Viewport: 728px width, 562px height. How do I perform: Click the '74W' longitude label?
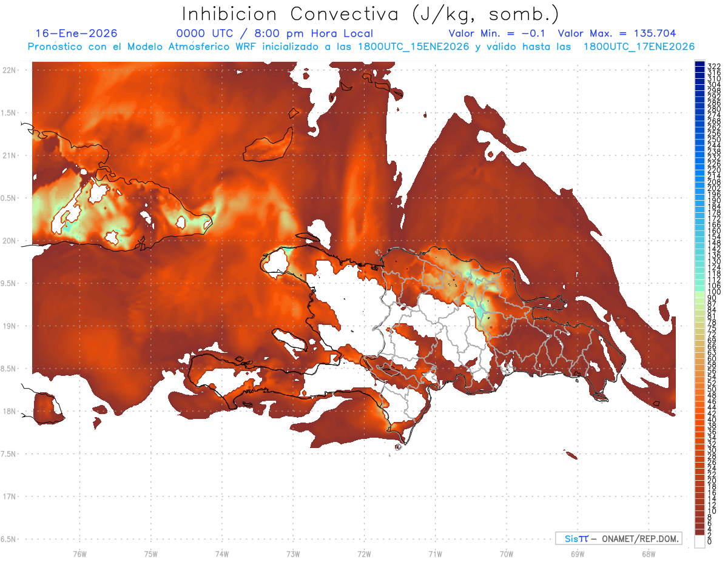221,554
